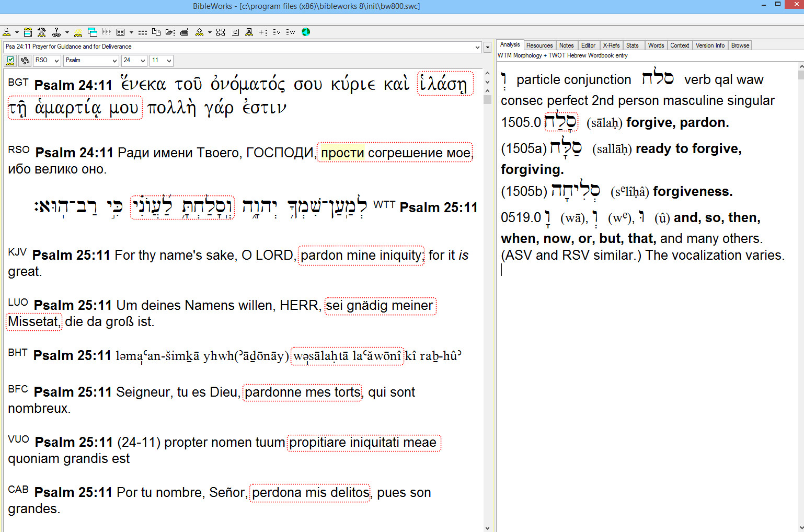The image size is (804, 532).
Task: Expand dropdown arrow beside help icon
Action: [x=67, y=32]
